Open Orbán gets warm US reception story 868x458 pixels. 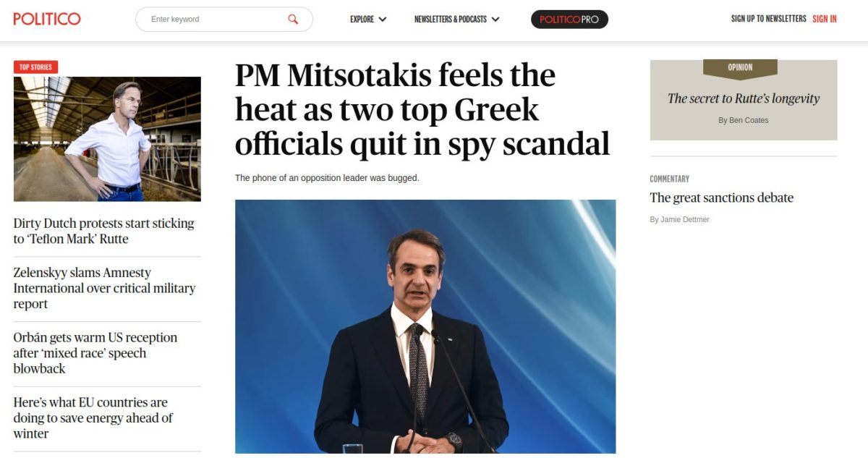pos(95,353)
